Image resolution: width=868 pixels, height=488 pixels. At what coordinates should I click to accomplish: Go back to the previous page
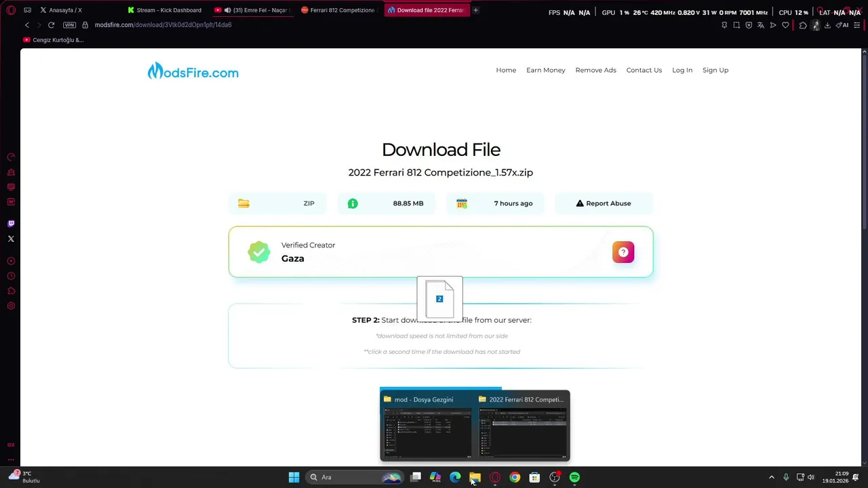27,25
